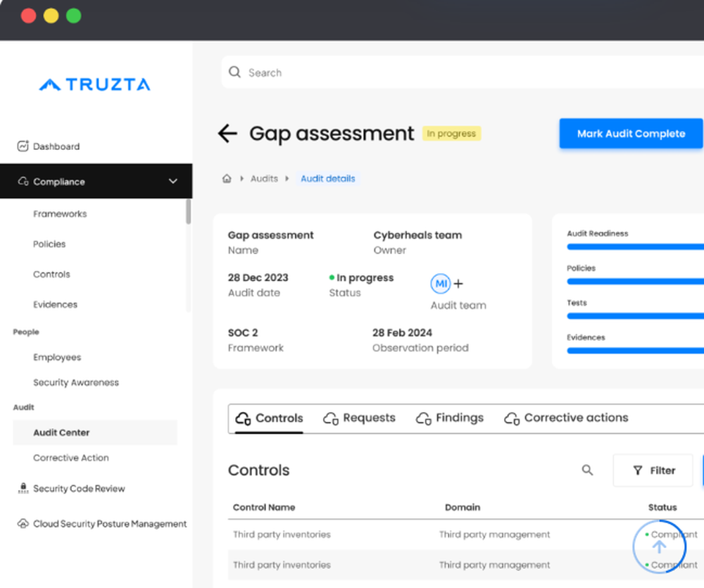Click the plus icon to add audit team member
This screenshot has width=704, height=588.
click(458, 283)
